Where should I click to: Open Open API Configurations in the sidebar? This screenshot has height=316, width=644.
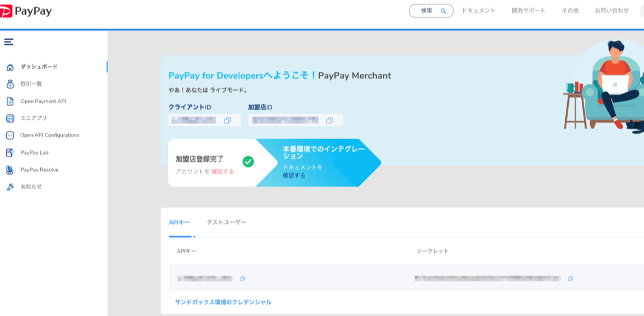tap(49, 135)
